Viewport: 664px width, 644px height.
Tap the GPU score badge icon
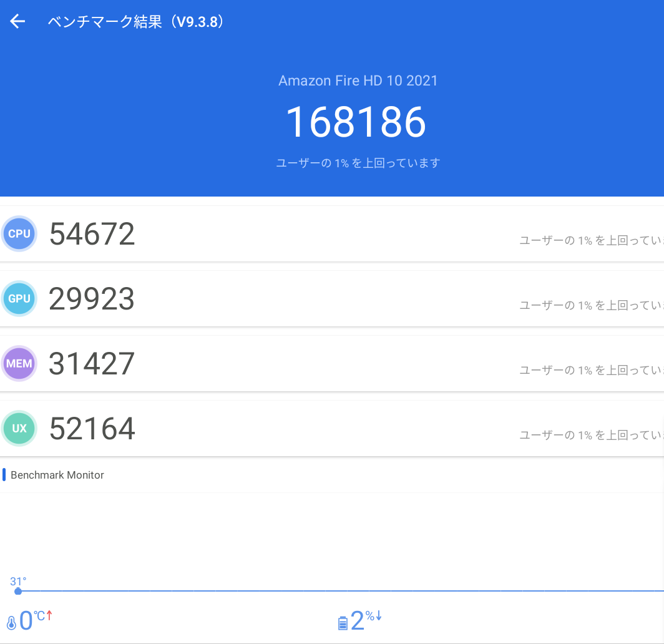19,298
